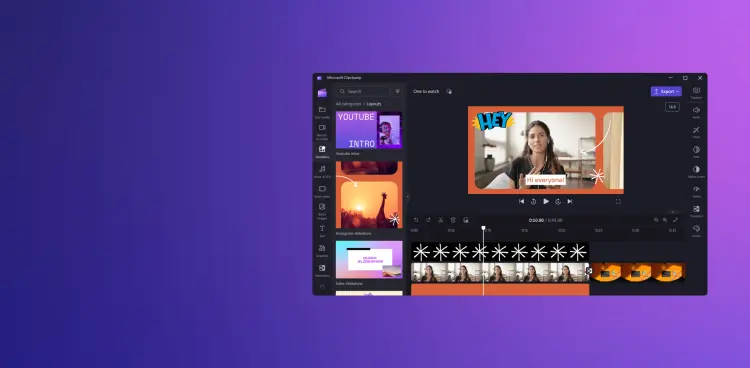Viewport: 750px width, 368px height.
Task: Open Record & create camera icon
Action: tap(322, 128)
